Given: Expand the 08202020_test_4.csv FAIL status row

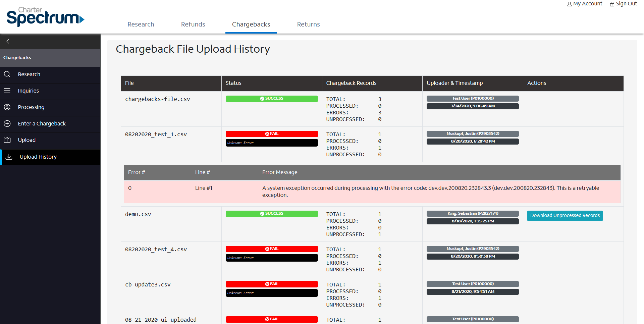Looking at the screenshot, I should 272,249.
